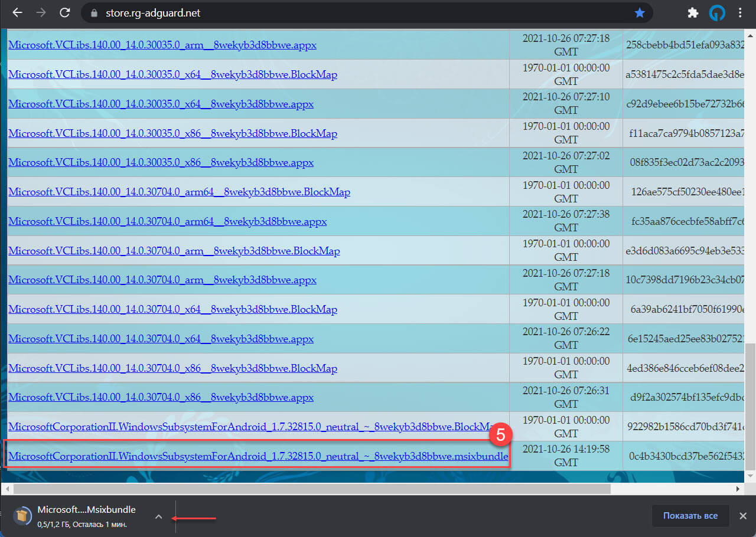Select hash beginning f11aca7ca9794b08

point(685,133)
